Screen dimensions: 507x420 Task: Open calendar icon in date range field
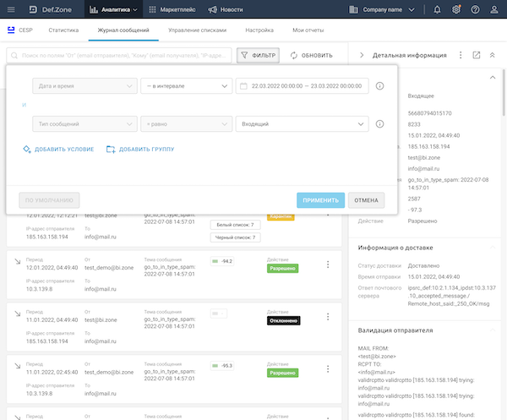243,86
